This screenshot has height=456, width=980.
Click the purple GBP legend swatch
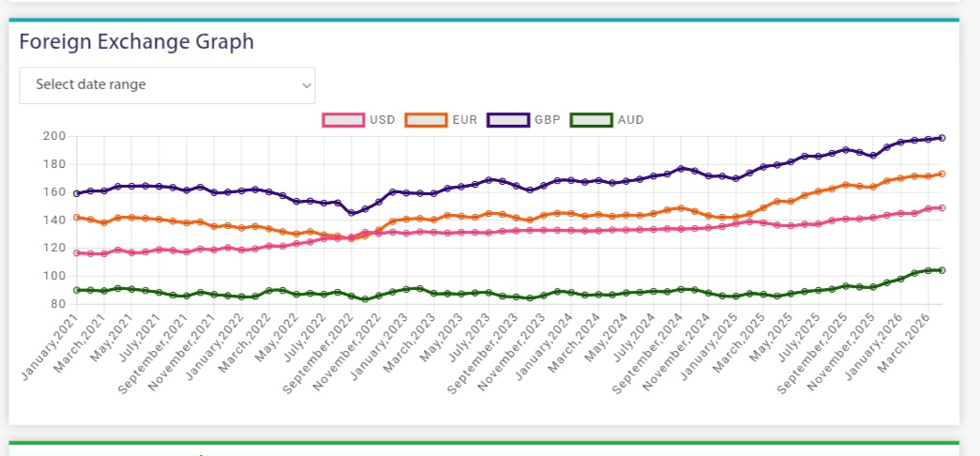click(x=509, y=120)
